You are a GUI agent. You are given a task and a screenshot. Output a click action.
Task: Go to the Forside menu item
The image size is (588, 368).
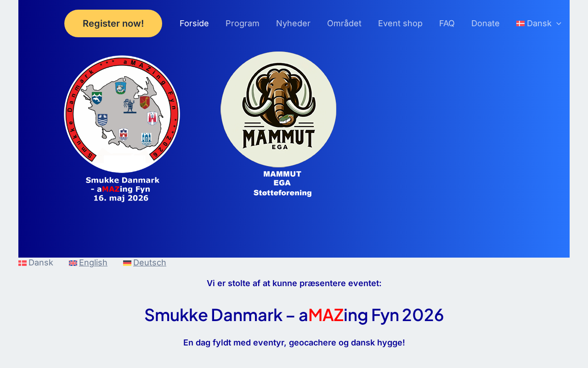(x=194, y=23)
